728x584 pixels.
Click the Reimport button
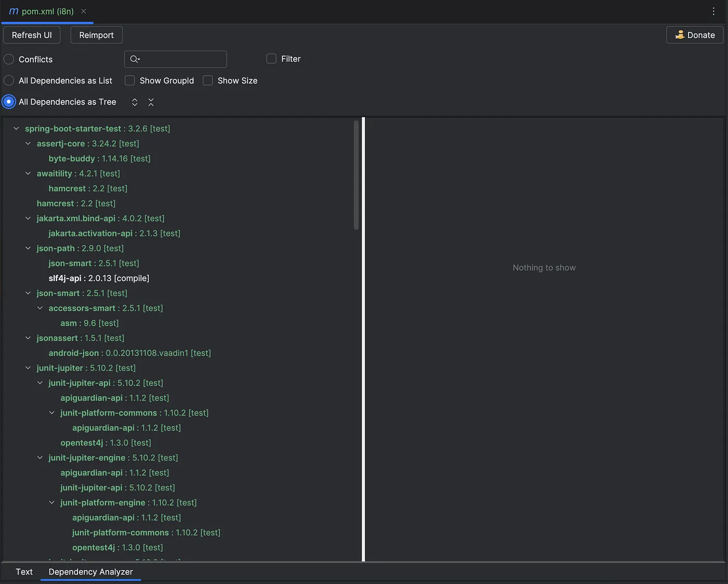click(x=96, y=35)
